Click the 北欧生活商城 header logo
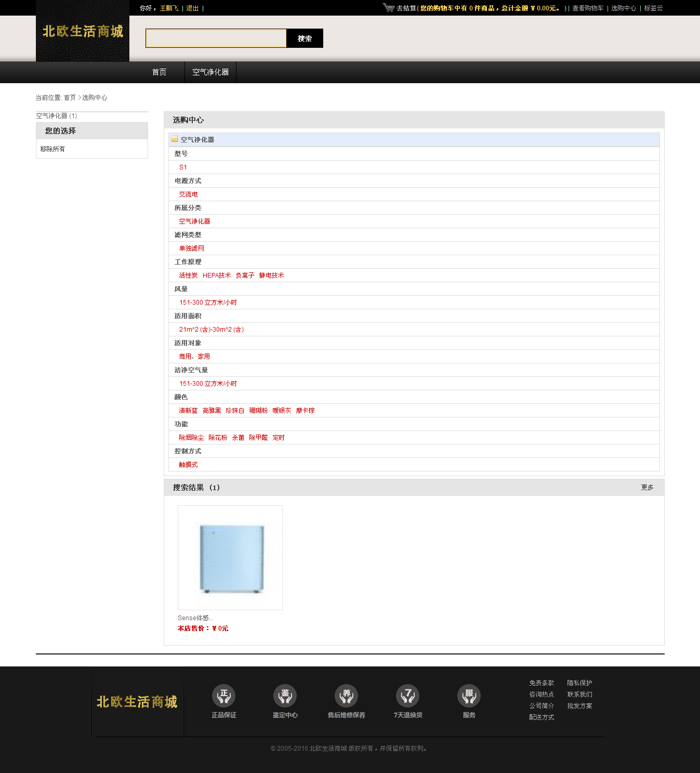The height and width of the screenshot is (773, 700). coord(83,31)
